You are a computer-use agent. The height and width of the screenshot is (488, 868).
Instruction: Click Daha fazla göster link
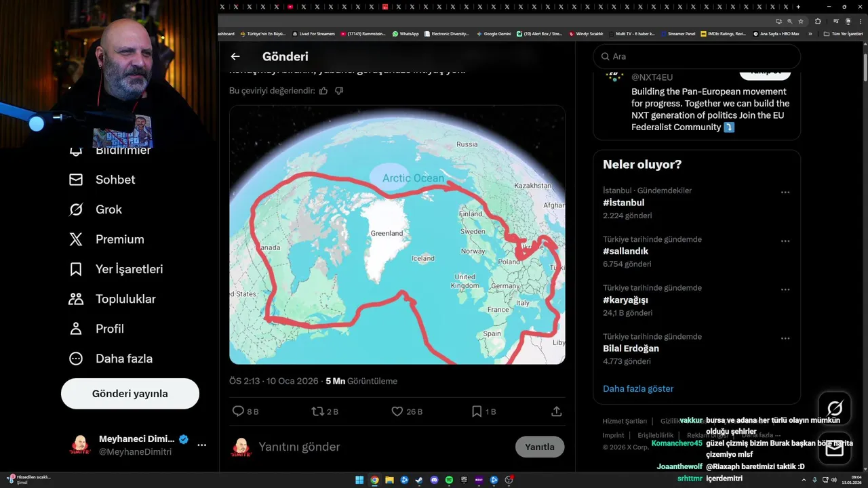[x=638, y=388]
